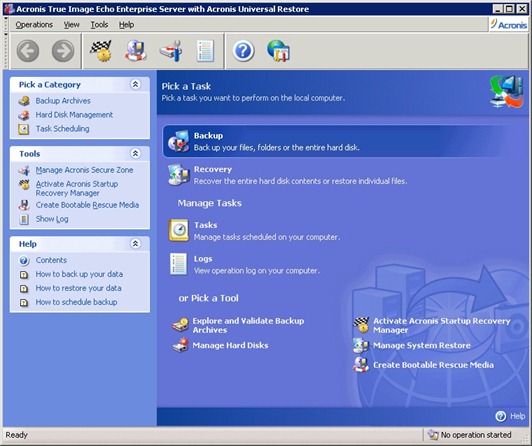Screen dimensions: 532x446
Task: Click the Manage System Restore icon
Action: [x=361, y=345]
